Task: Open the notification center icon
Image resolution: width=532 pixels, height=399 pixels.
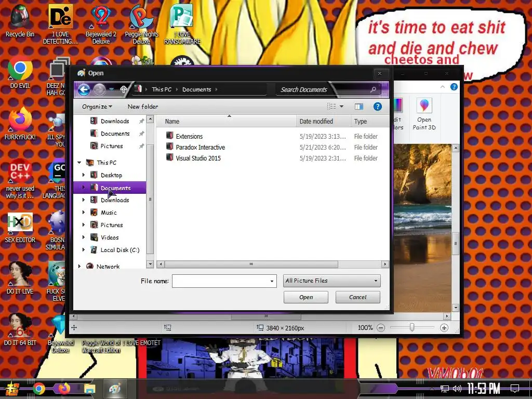Action: (x=515, y=389)
